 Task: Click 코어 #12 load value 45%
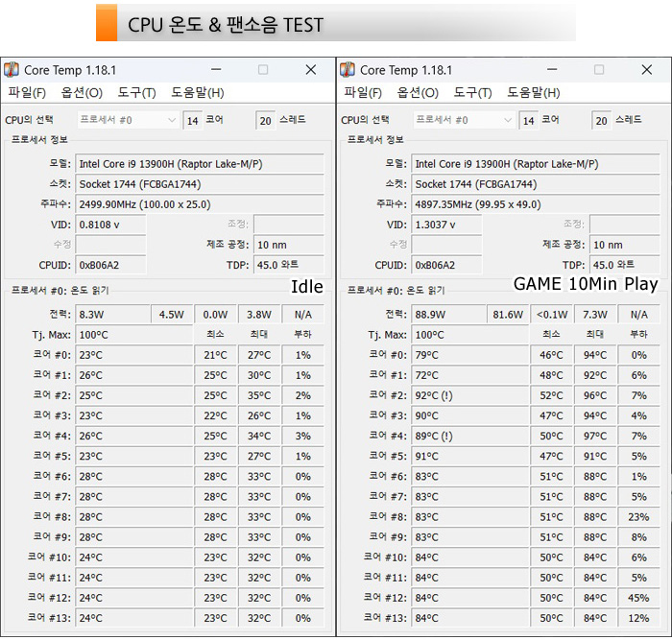638,598
